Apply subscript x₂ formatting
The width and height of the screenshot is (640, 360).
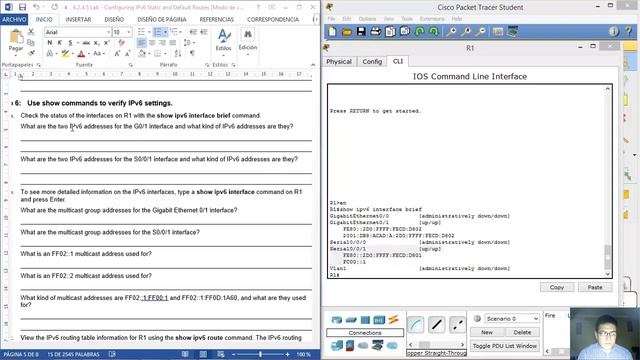pos(96,42)
